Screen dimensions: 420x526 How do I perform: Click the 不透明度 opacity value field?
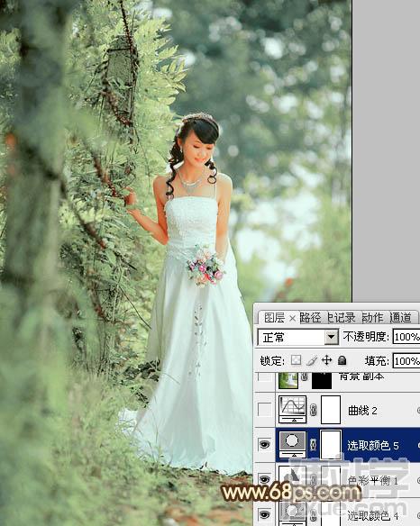click(406, 337)
